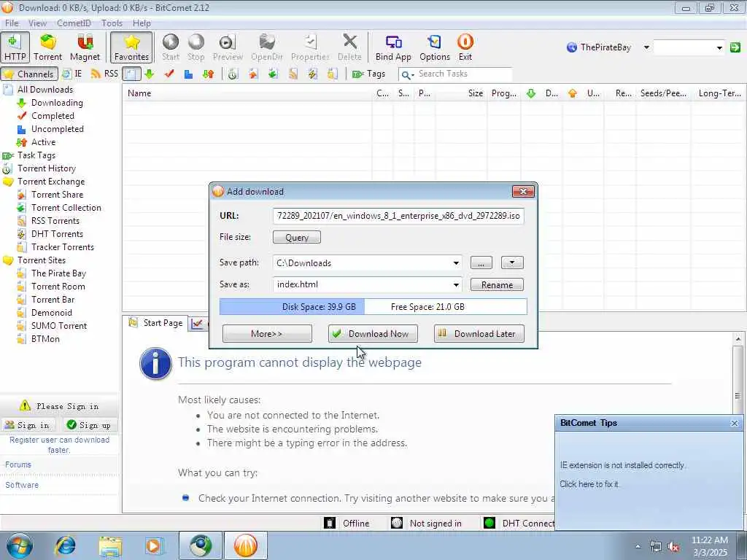Expand options with the More>> button

(267, 334)
